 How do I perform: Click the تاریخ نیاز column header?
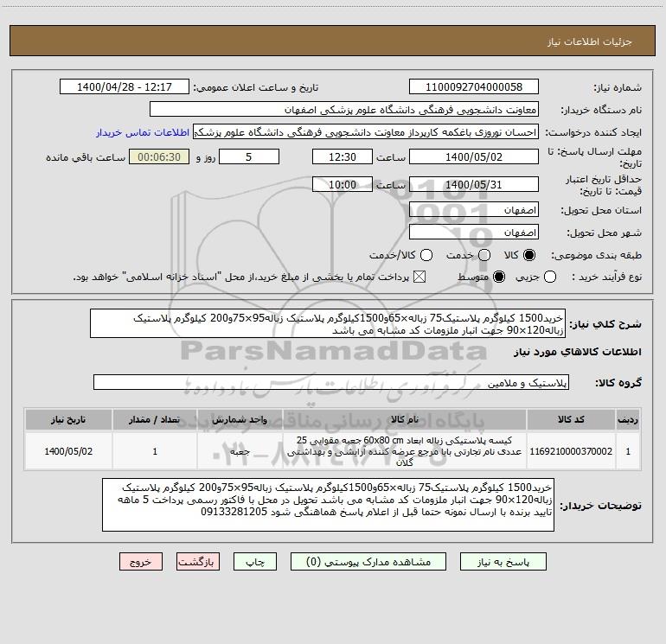coord(68,419)
